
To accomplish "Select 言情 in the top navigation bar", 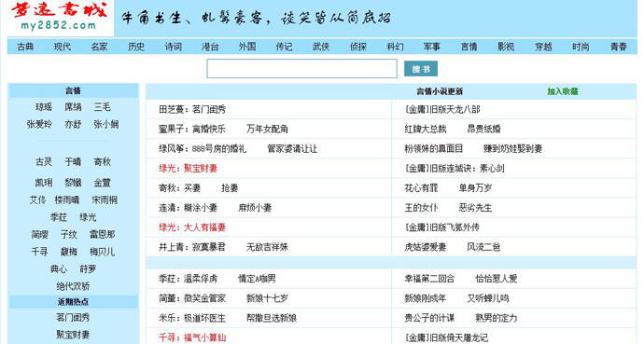I will [x=469, y=47].
